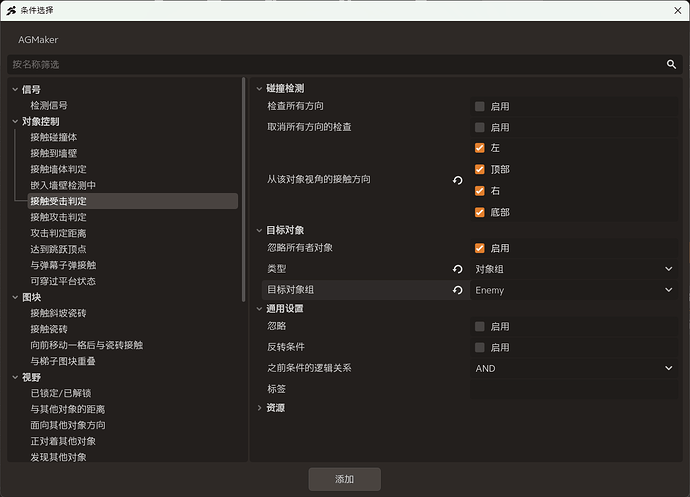The width and height of the screenshot is (690, 497).
Task: Click the condition list vertical scrollbar
Action: click(244, 189)
